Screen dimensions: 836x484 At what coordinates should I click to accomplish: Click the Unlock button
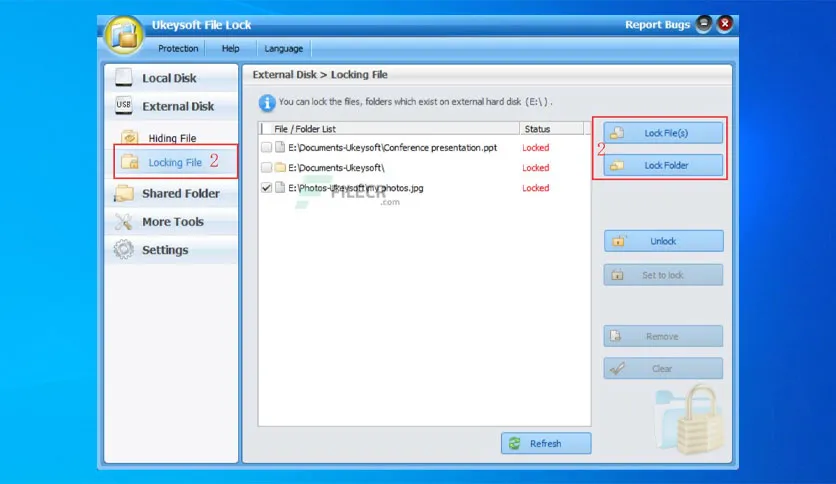click(663, 241)
